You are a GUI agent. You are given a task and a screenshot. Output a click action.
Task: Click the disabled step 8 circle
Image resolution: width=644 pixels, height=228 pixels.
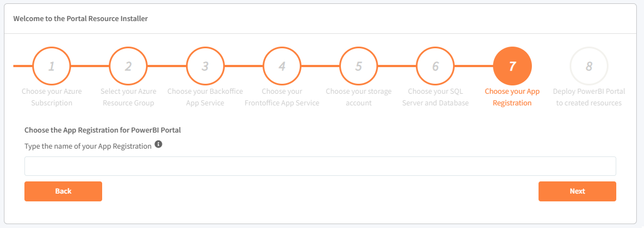point(589,67)
